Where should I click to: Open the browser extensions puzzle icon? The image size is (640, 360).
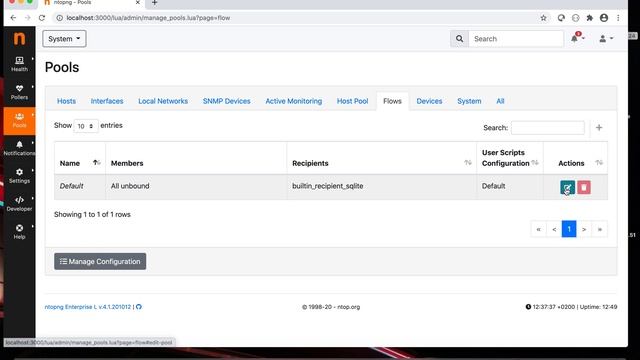coord(589,18)
